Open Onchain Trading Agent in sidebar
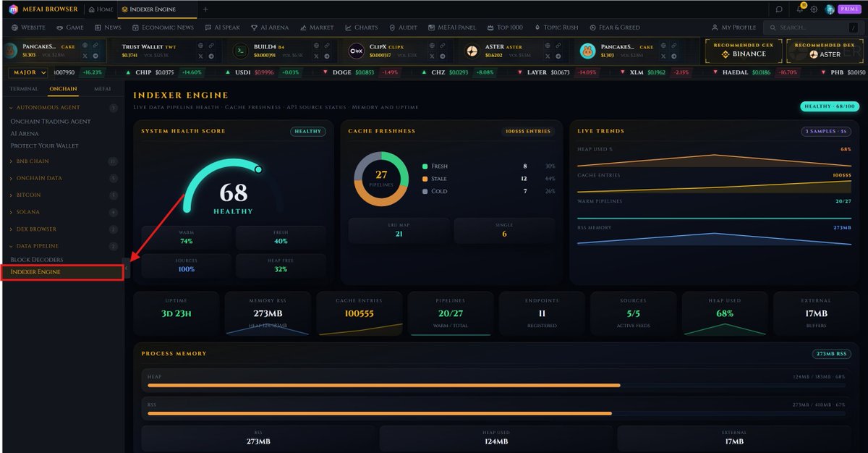Viewport: 868px width, 453px height. tap(51, 122)
